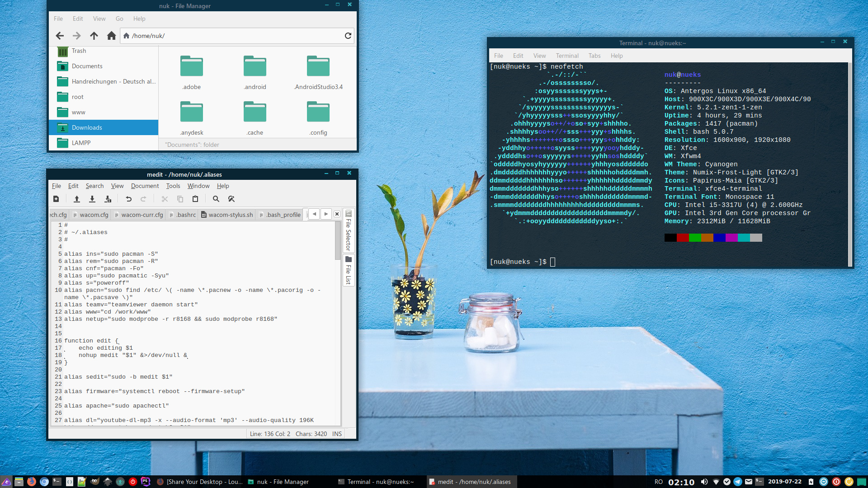Click the save as icon in medit toolbar

click(x=108, y=199)
